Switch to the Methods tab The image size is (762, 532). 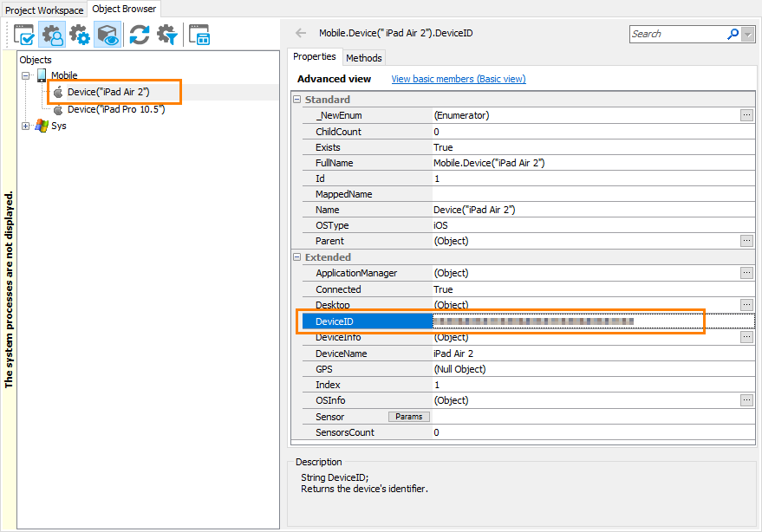pyautogui.click(x=363, y=58)
